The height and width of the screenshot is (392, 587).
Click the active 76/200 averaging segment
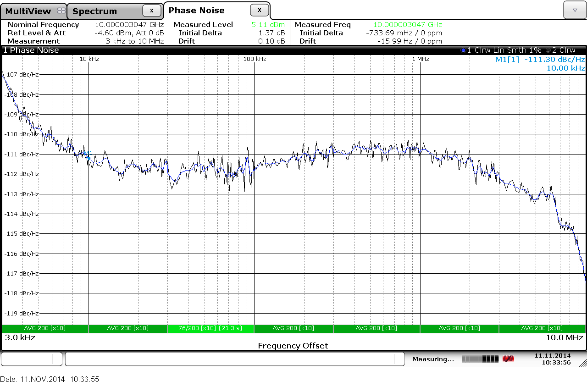pos(210,328)
